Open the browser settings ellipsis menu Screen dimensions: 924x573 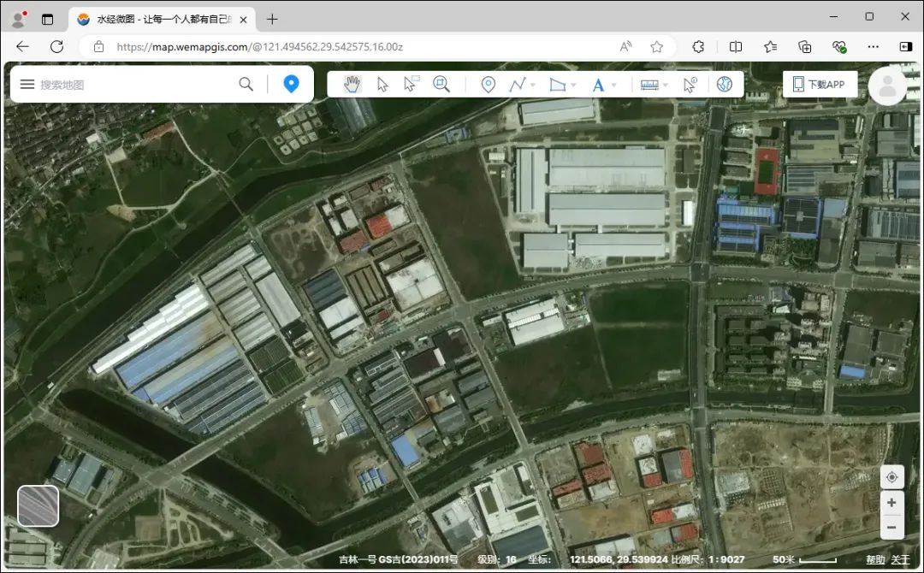click(874, 46)
